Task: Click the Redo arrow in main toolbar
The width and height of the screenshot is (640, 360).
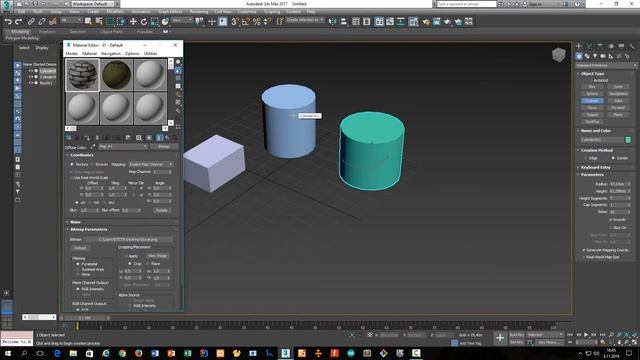Action: (x=18, y=22)
